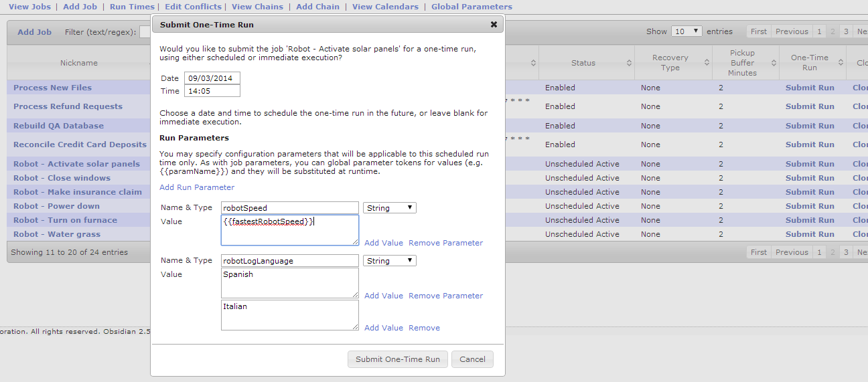
Task: Open Process Refund Requests job
Action: click(68, 106)
